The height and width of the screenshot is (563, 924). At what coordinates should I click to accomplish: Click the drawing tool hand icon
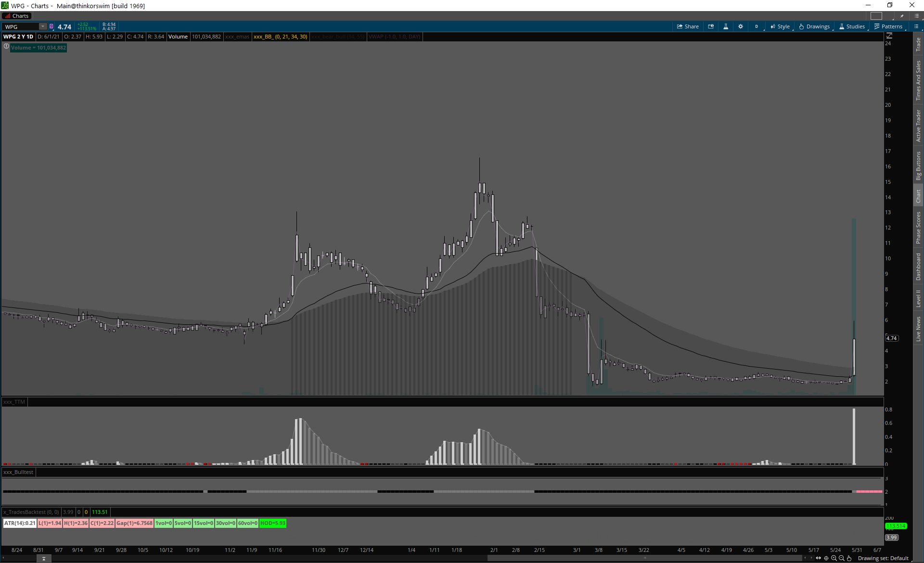pyautogui.click(x=849, y=558)
